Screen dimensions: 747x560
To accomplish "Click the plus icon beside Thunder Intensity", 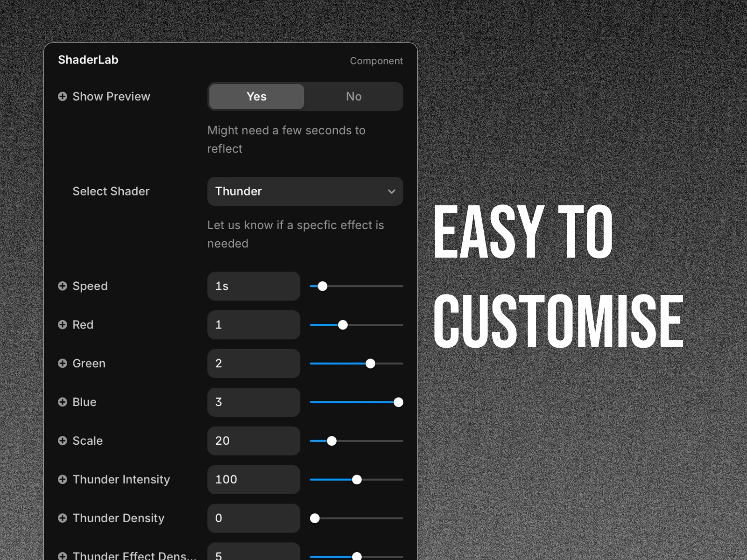I will coord(63,479).
